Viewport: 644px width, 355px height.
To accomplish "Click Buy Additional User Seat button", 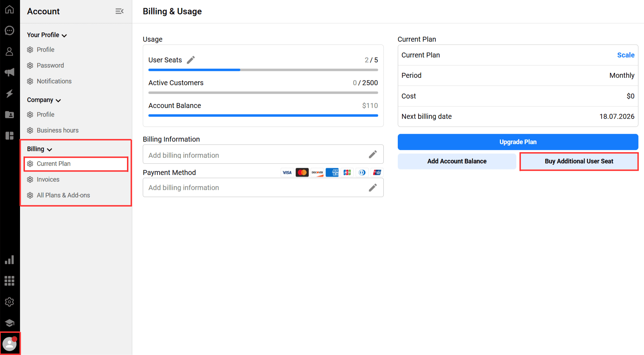I will point(579,161).
